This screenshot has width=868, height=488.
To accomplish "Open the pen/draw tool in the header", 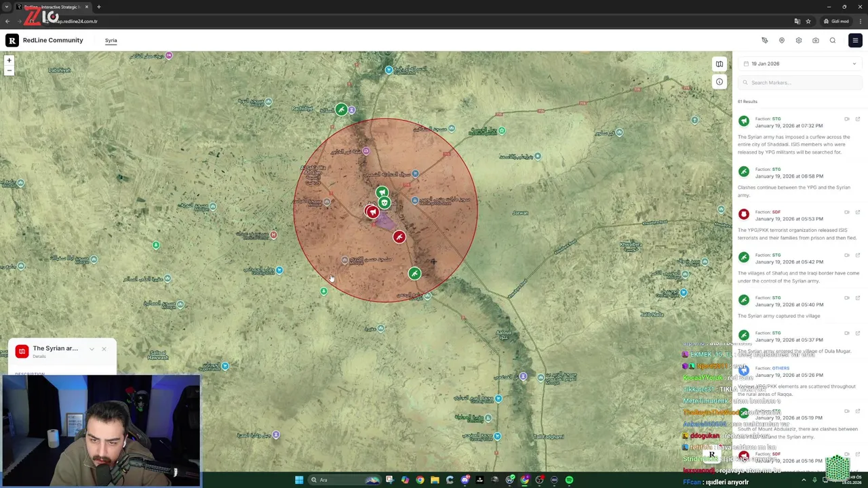I will click(764, 40).
